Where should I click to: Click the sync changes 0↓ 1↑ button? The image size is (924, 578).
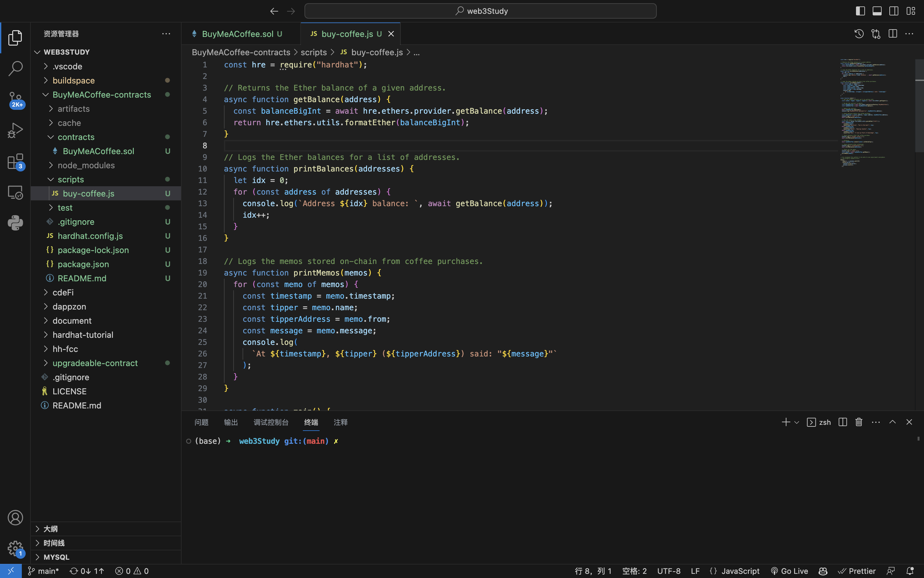[x=87, y=571]
